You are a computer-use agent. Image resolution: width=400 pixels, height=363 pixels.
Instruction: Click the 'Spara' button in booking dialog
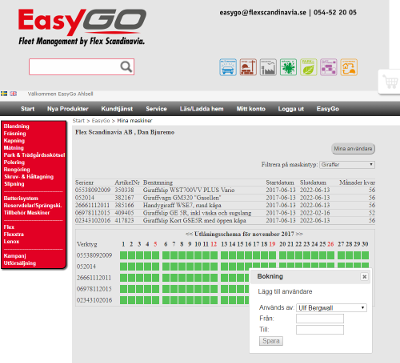(x=271, y=341)
